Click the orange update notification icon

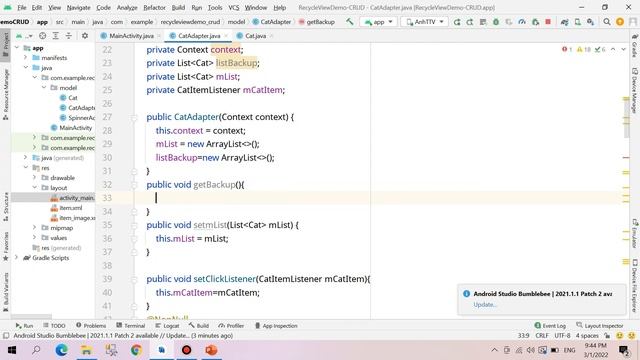click(x=620, y=22)
